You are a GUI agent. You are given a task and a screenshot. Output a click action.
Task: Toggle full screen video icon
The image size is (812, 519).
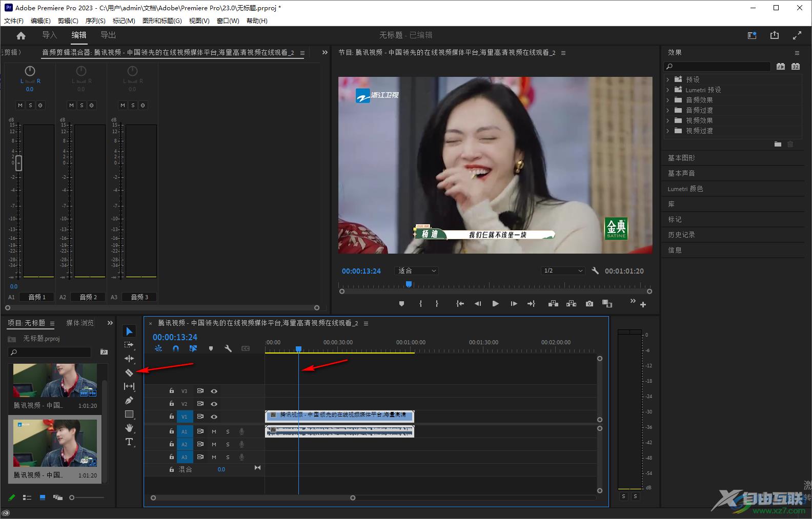coord(797,35)
